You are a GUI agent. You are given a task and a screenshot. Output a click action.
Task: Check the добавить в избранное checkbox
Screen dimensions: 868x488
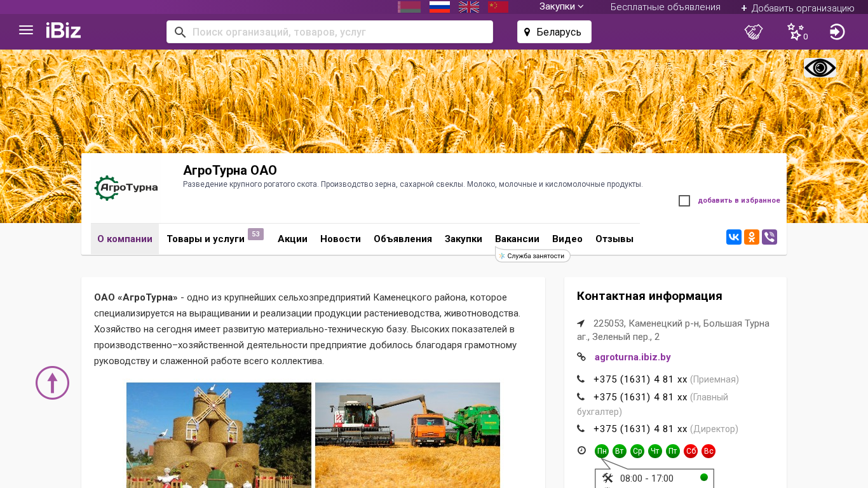pos(684,201)
